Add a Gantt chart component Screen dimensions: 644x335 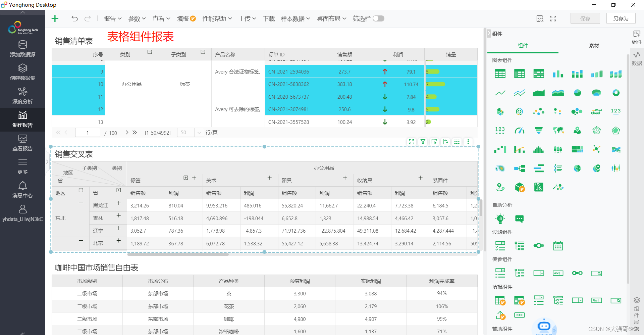539,168
